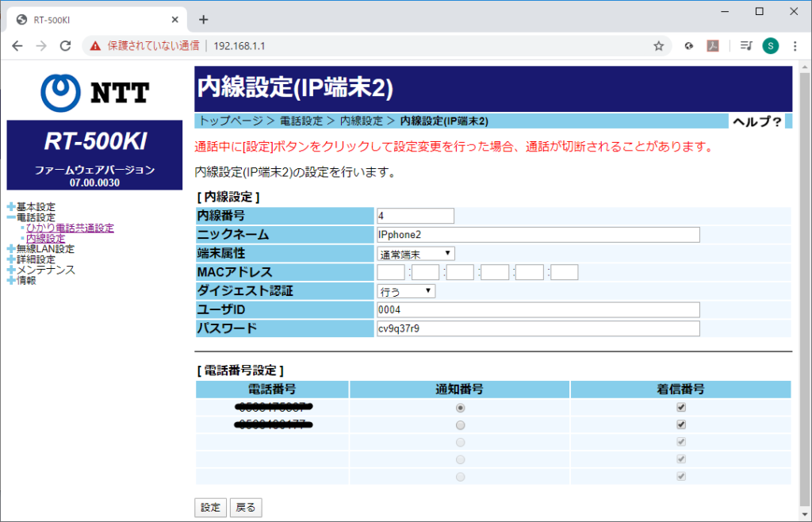Click 無線LAN設定 tree label
Viewport: 812px width, 522px height.
[45, 249]
